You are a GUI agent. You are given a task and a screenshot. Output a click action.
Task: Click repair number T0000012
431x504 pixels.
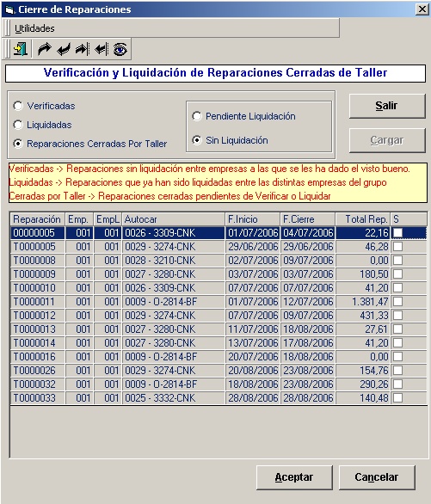34,316
